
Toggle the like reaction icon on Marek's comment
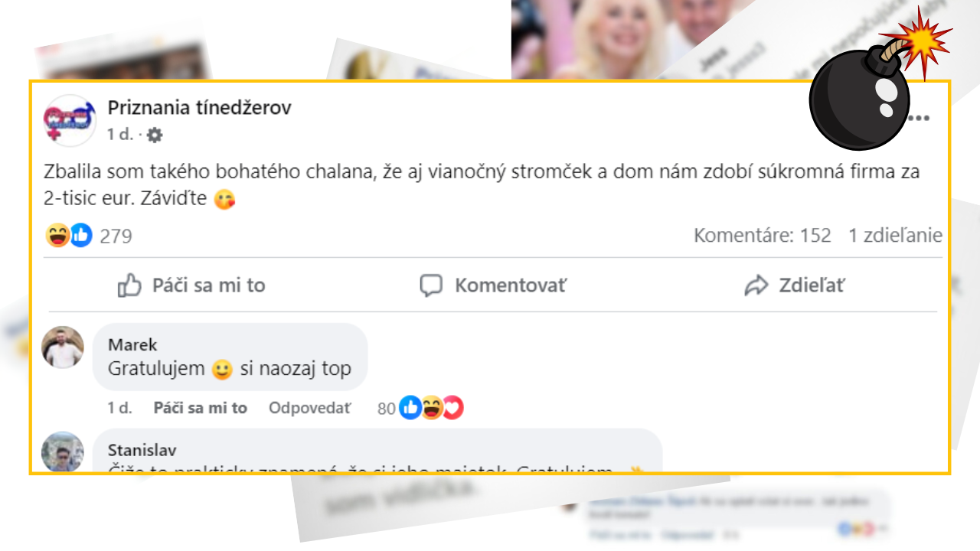coord(409,408)
